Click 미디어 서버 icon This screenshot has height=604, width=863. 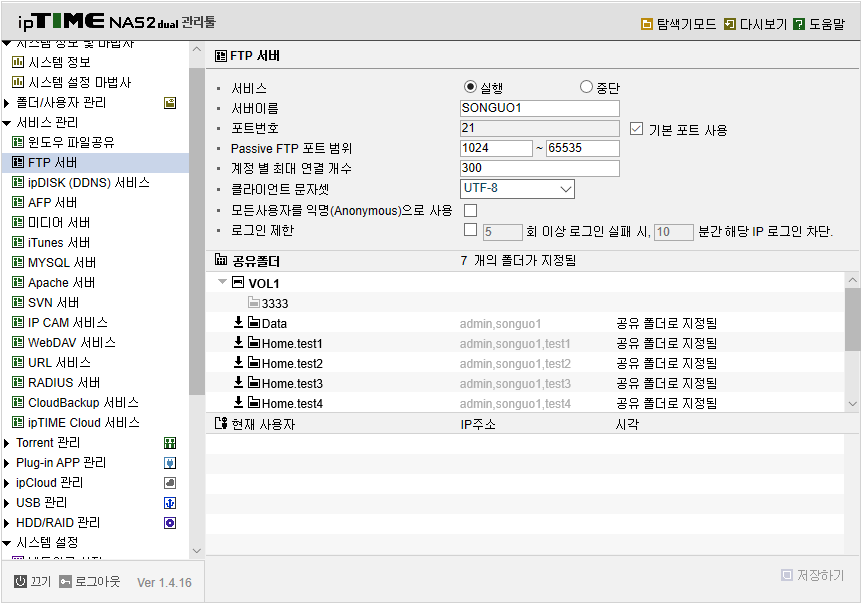(18, 222)
